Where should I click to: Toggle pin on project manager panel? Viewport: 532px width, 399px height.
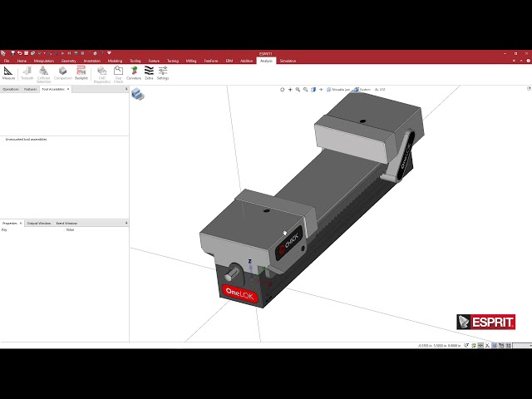pyautogui.click(x=126, y=89)
